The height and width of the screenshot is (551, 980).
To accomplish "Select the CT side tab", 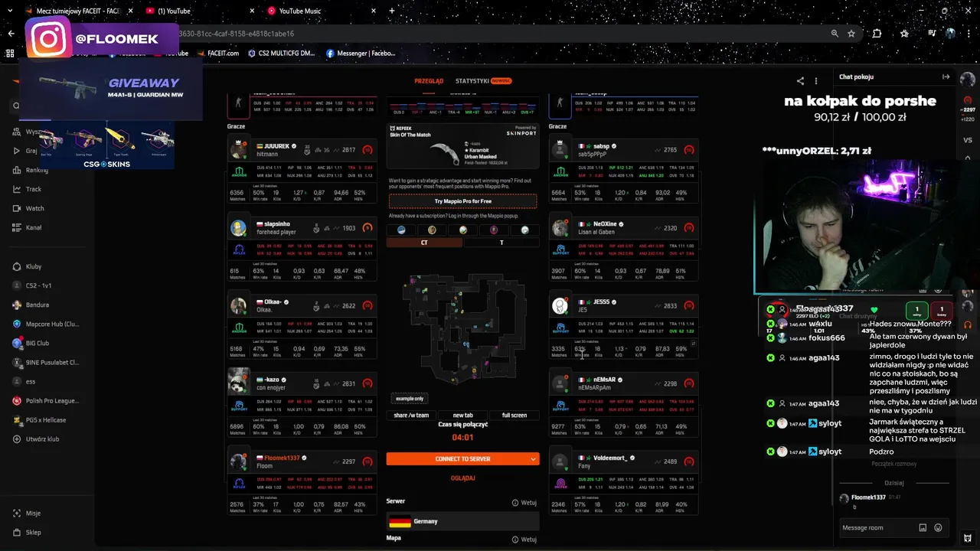I will (x=424, y=243).
